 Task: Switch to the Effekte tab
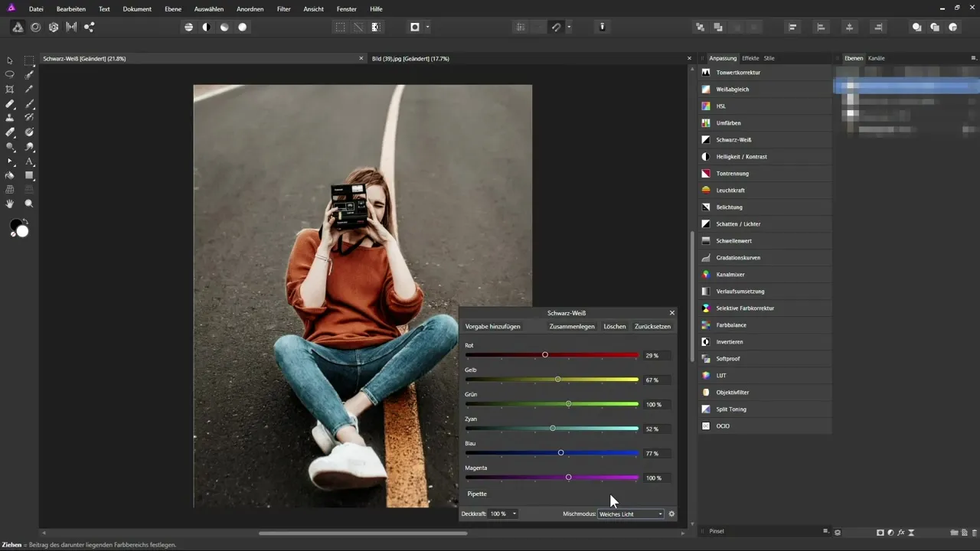[750, 58]
